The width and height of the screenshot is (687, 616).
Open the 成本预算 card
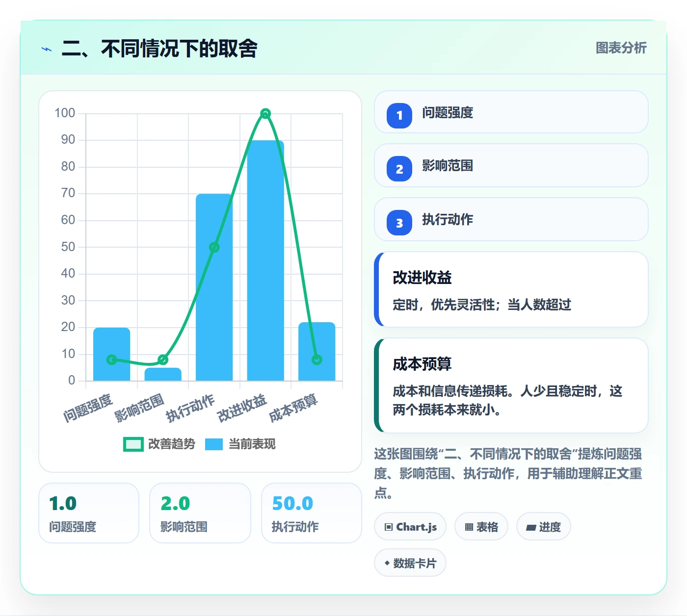point(511,385)
